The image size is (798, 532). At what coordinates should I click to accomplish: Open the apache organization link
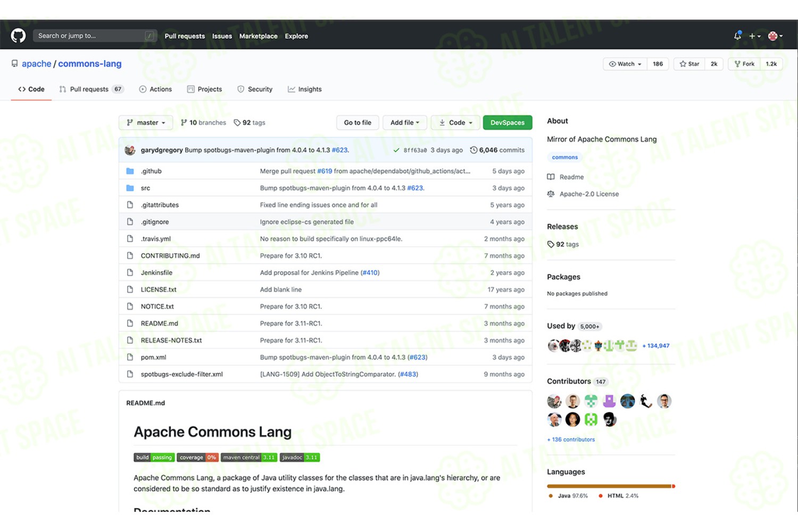pos(37,64)
